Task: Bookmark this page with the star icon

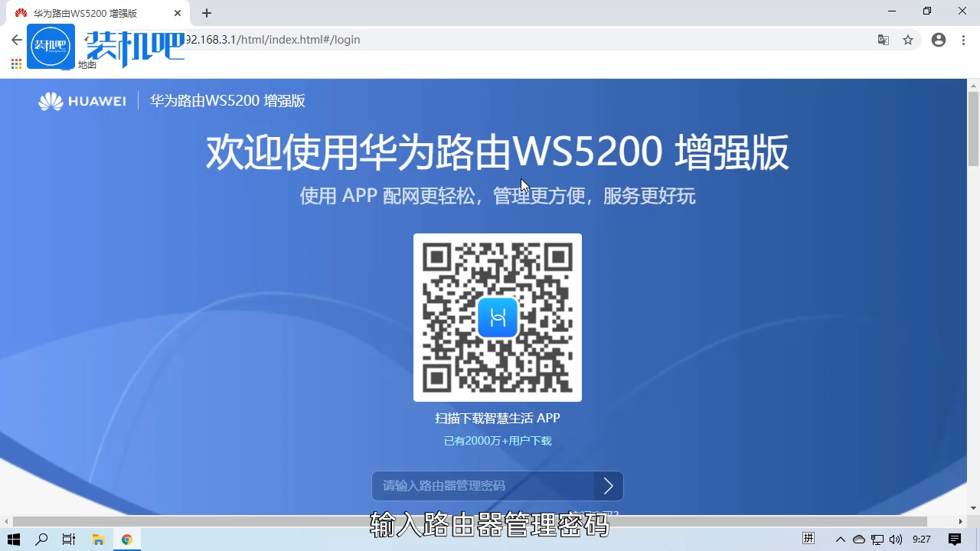Action: 908,40
